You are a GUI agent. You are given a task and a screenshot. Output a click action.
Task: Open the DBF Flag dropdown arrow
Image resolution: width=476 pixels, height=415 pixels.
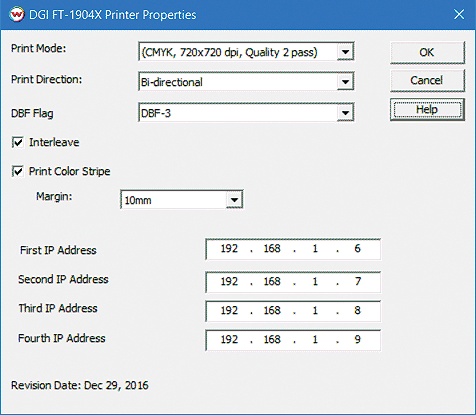click(x=345, y=113)
